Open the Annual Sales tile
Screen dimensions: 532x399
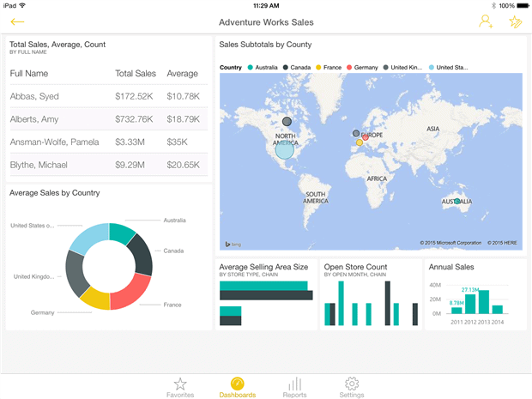[x=475, y=294]
